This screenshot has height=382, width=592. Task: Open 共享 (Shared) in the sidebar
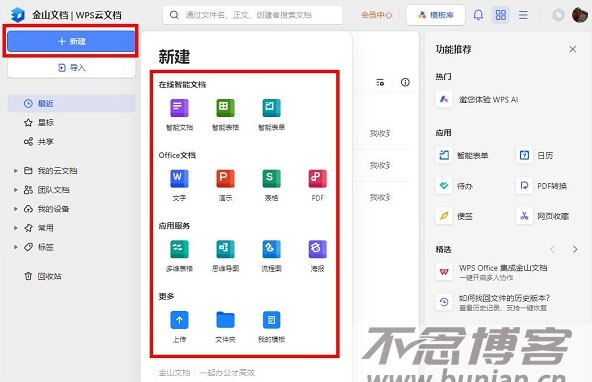tap(39, 142)
